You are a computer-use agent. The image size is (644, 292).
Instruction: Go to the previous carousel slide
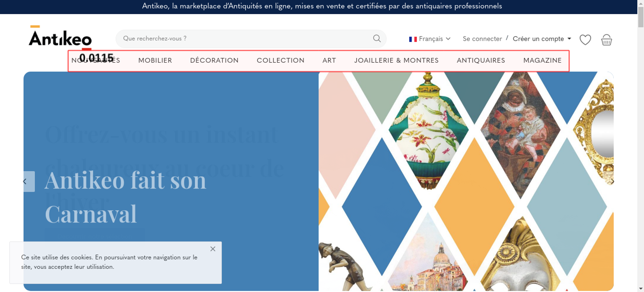29,182
